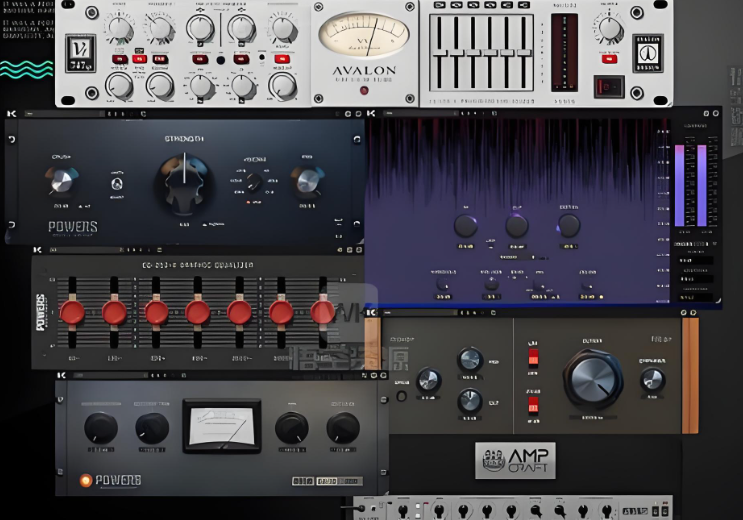Viewport: 743px width, 520px height.
Task: Click the first black knob on the Powers compressor
Action: (x=101, y=428)
